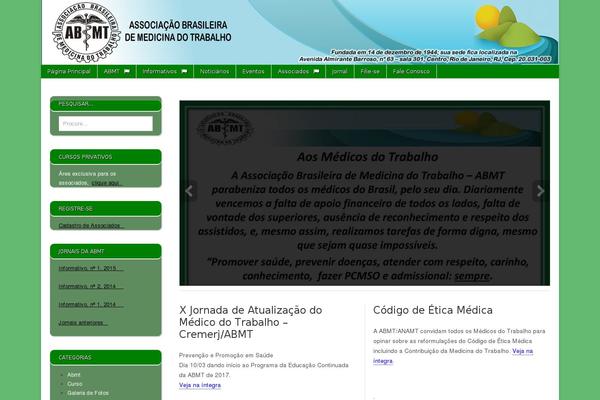Open Código de Ética Médica article title

433,310
